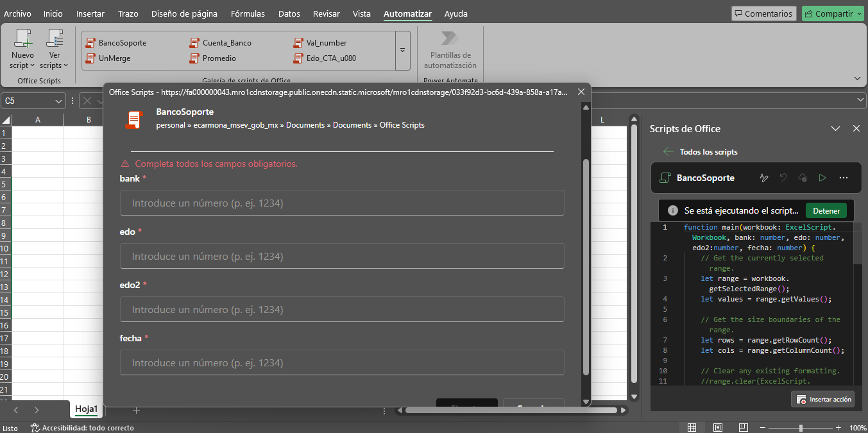Collapse the ribbon with the chevron
The width and height of the screenshot is (868, 433).
click(x=858, y=78)
